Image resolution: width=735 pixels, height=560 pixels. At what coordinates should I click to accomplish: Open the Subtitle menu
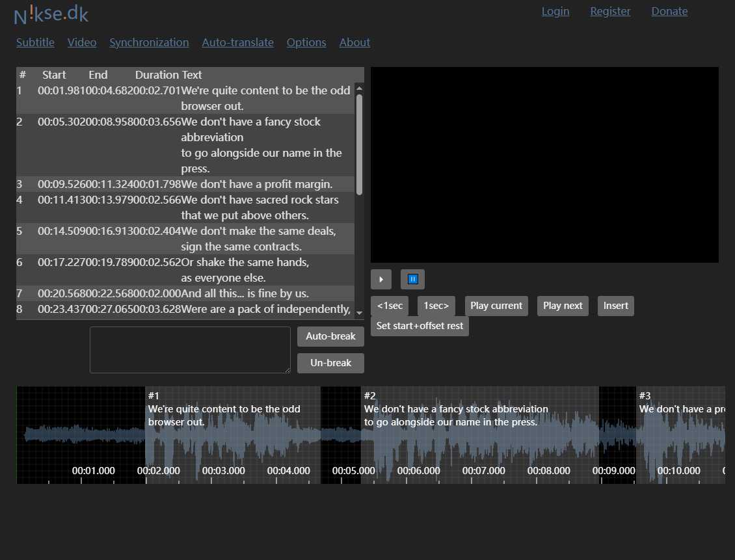point(35,42)
